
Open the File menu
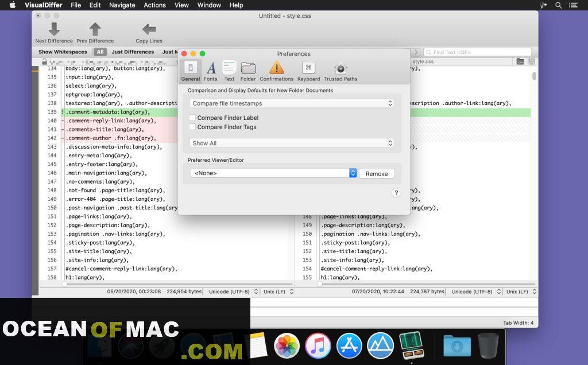(76, 5)
